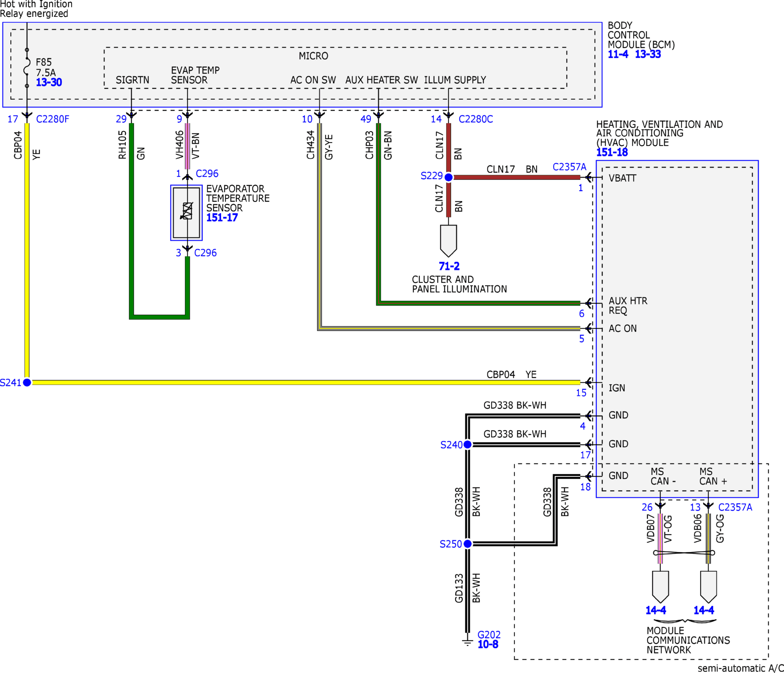Open evaporator sensor reference 151-17
784x673 pixels.
(222, 217)
